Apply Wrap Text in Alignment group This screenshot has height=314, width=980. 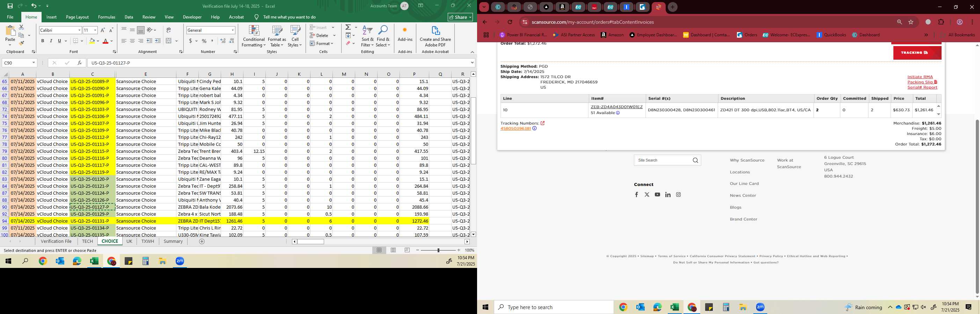pos(169,30)
